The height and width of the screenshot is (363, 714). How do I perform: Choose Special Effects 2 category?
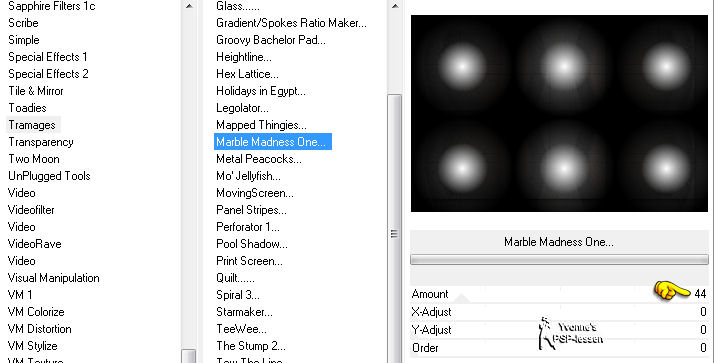click(48, 74)
